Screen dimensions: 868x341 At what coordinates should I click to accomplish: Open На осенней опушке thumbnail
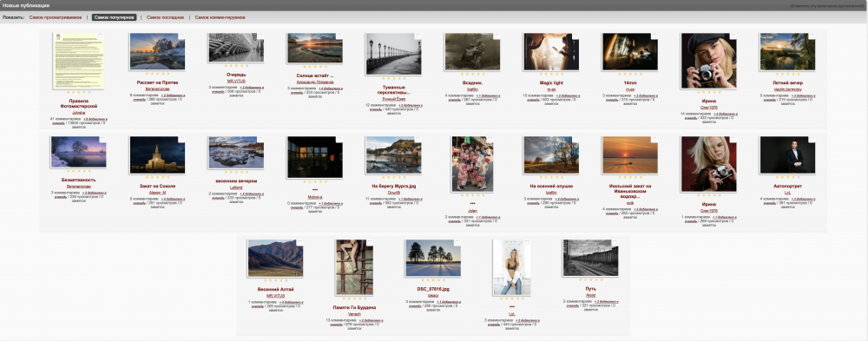551,155
